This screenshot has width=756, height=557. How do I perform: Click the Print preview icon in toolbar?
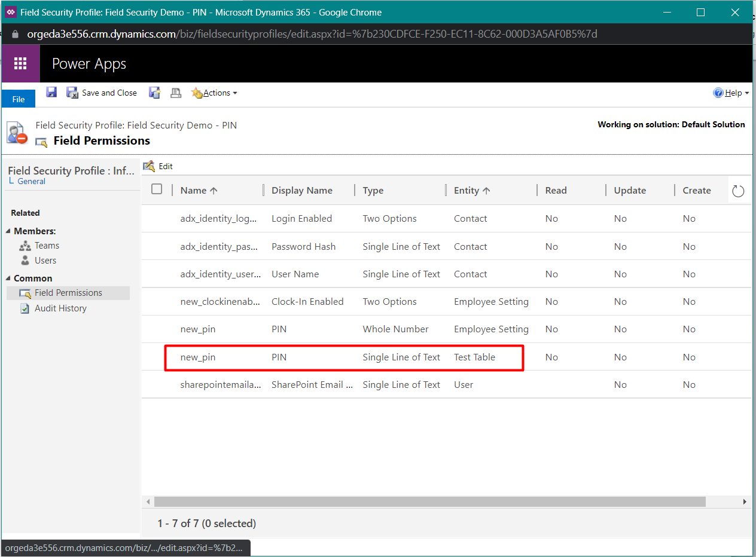tap(176, 93)
